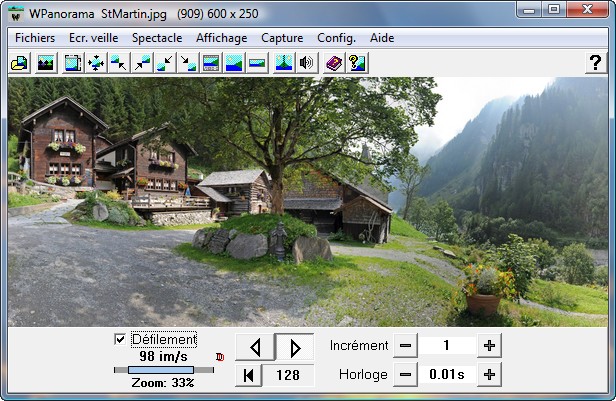The height and width of the screenshot is (401, 616).
Task: Open the Spectacle menu
Action: (x=157, y=38)
